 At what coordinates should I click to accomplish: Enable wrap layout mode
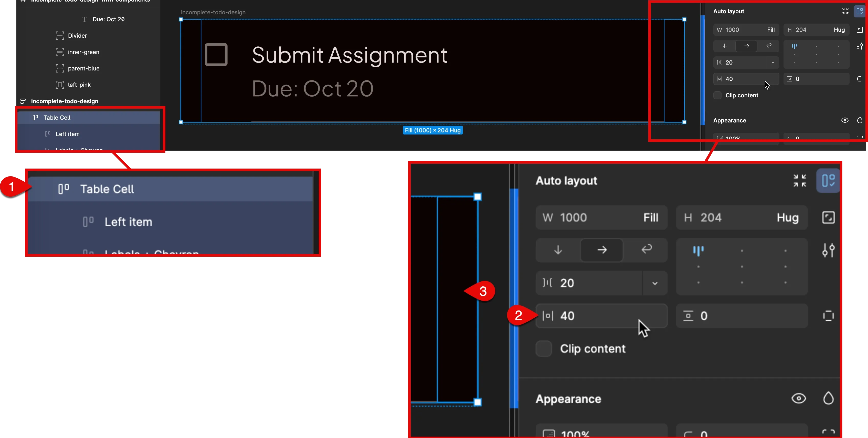coord(647,250)
